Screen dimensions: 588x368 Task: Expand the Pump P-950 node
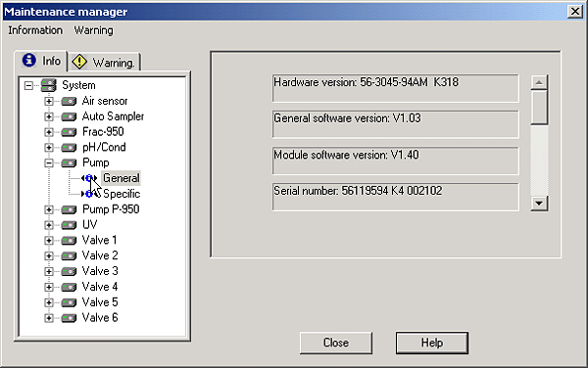[49, 209]
